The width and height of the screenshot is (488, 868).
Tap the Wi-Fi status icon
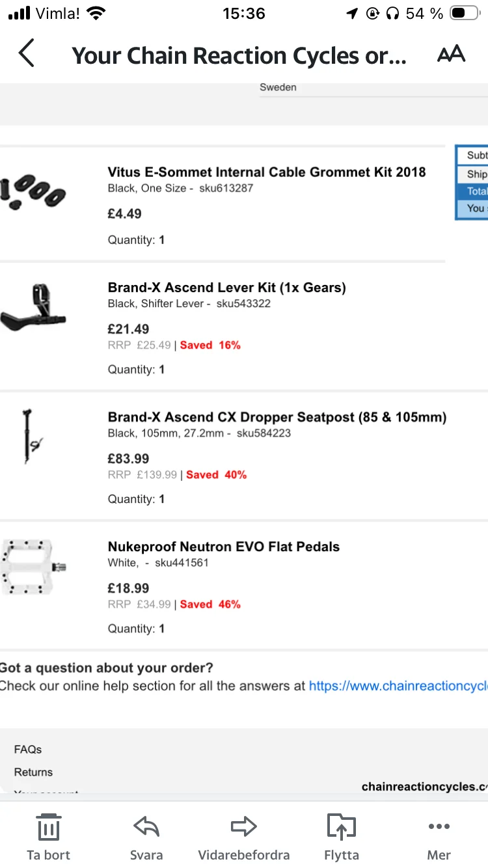coord(96,14)
